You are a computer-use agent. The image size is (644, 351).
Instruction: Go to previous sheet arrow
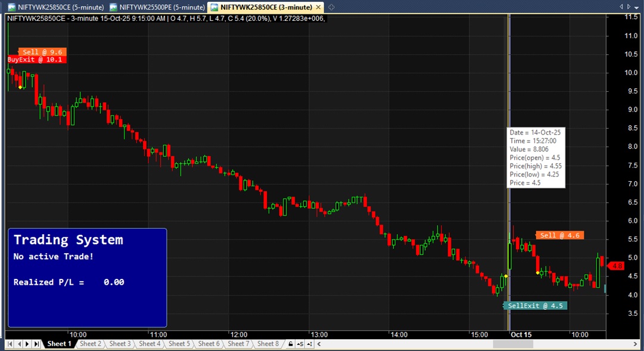[x=19, y=344]
